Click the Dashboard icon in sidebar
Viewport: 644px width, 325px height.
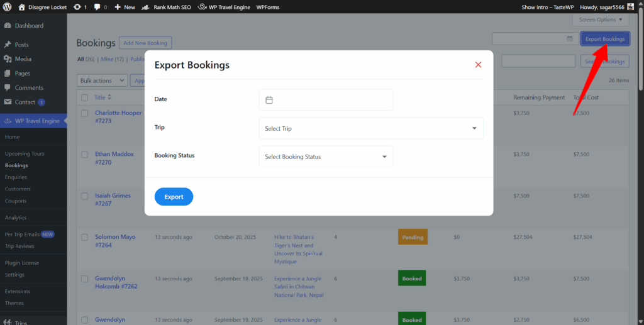tap(8, 26)
